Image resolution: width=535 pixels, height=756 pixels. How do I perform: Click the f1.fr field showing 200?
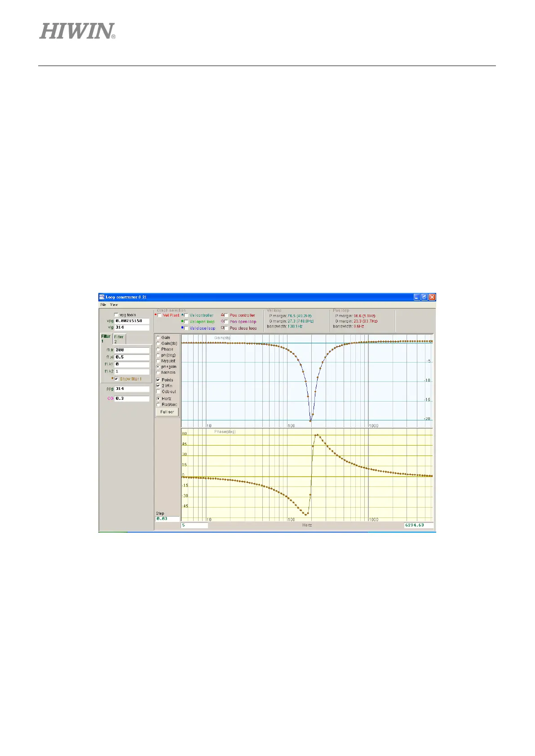point(132,349)
